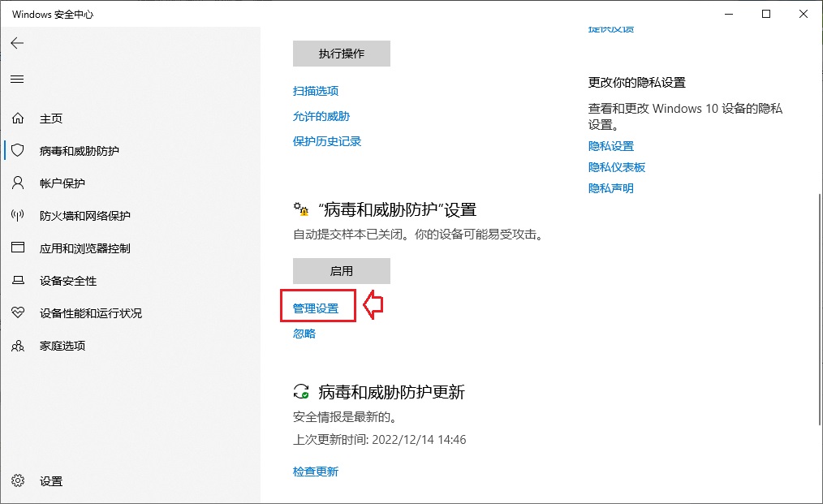Click the 忽略 link
This screenshot has width=823, height=504.
click(x=304, y=334)
